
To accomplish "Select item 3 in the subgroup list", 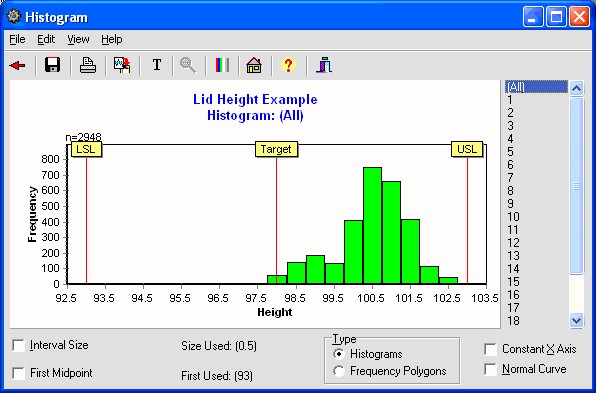I will 536,126.
